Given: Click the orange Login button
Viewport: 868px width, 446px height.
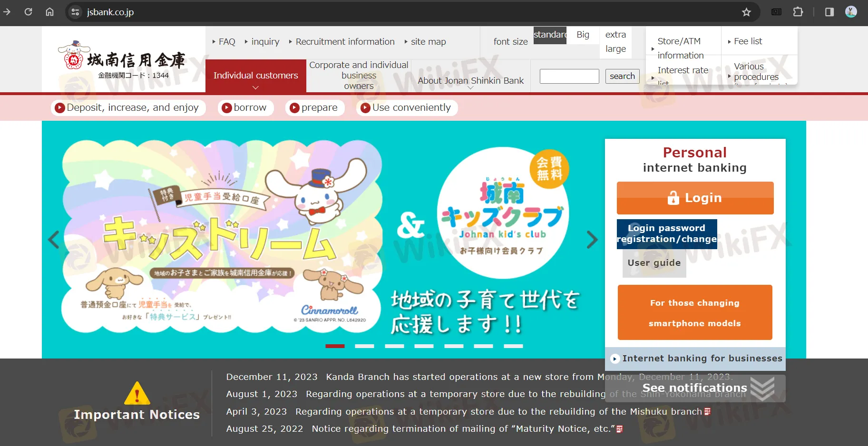Looking at the screenshot, I should coord(695,198).
